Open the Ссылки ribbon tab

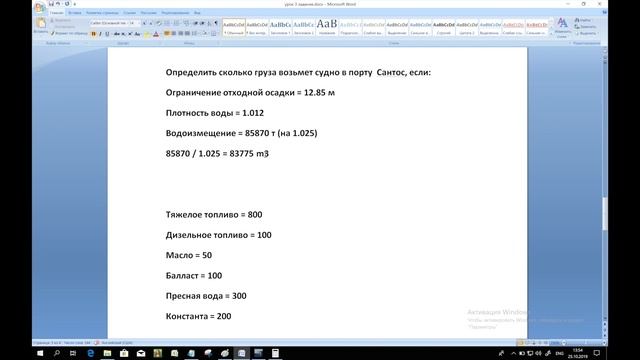point(130,13)
